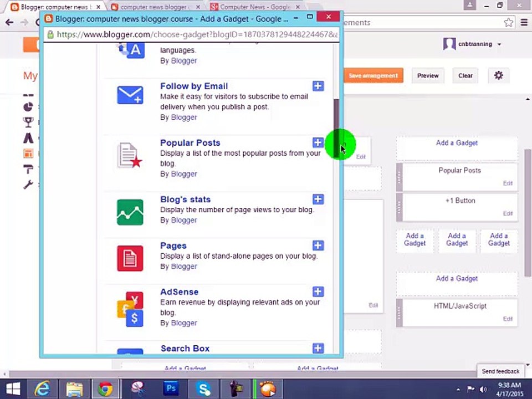The height and width of the screenshot is (399, 532).
Task: Click the Popular Posts document star icon
Action: 130,155
